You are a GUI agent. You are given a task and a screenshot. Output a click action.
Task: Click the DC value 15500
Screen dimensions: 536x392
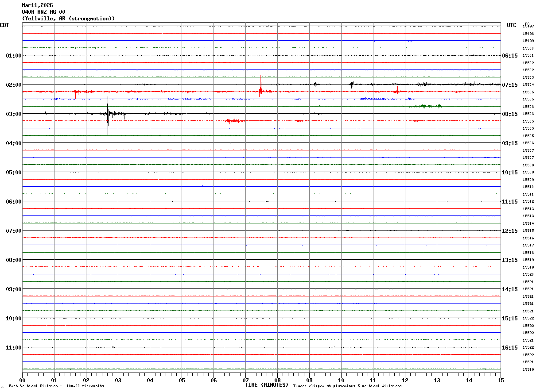pos(528,48)
